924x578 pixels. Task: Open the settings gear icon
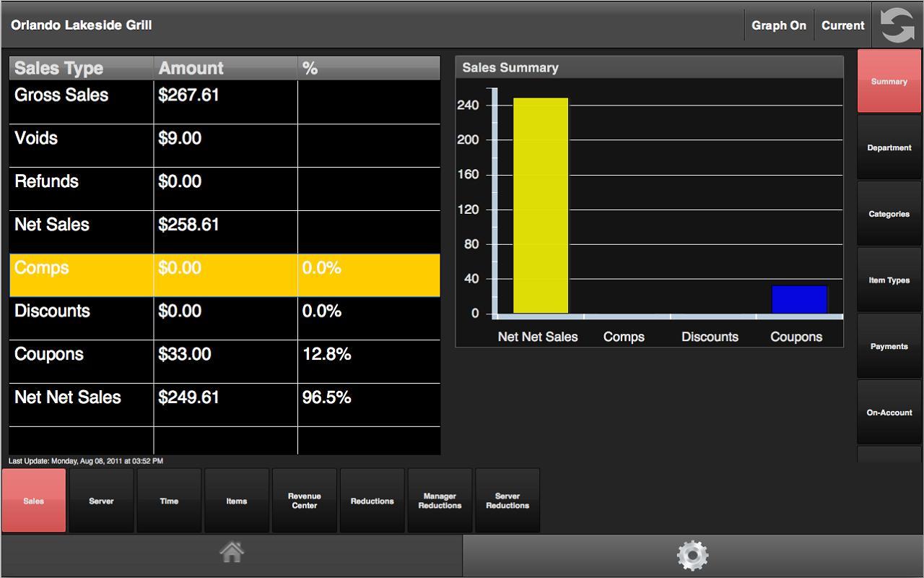[692, 555]
